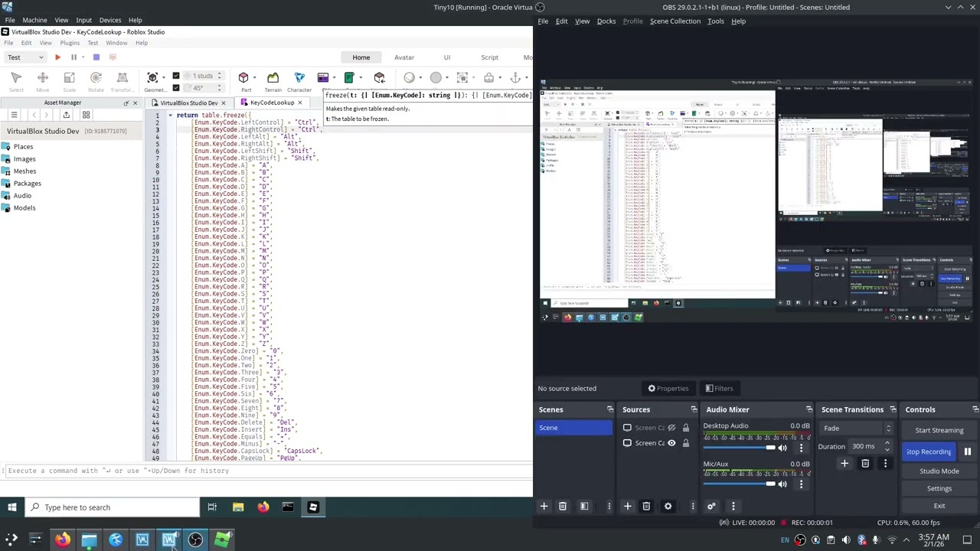Image resolution: width=980 pixels, height=551 pixels.
Task: Stop the playtest with the square icon
Action: click(96, 57)
